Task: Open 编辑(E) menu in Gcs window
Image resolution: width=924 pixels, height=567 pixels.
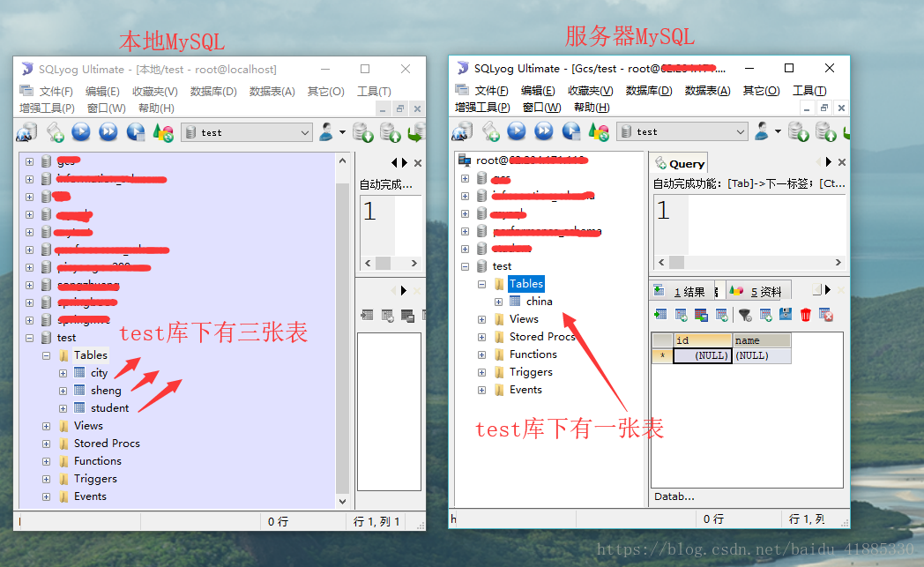Action: 538,91
